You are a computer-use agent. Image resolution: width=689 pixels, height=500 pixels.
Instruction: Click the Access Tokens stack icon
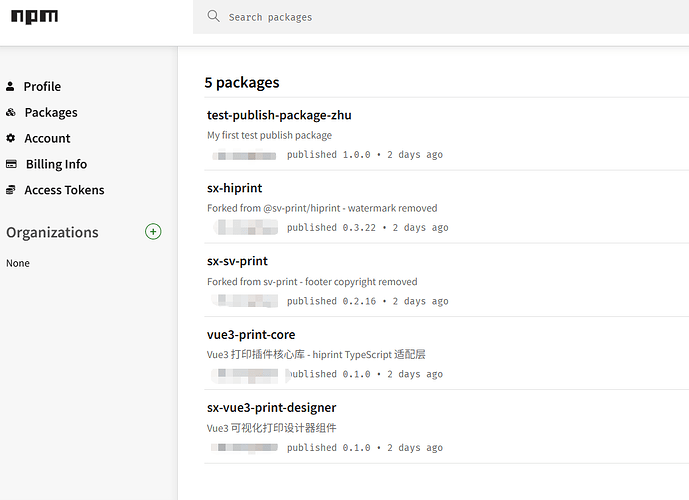(x=11, y=190)
